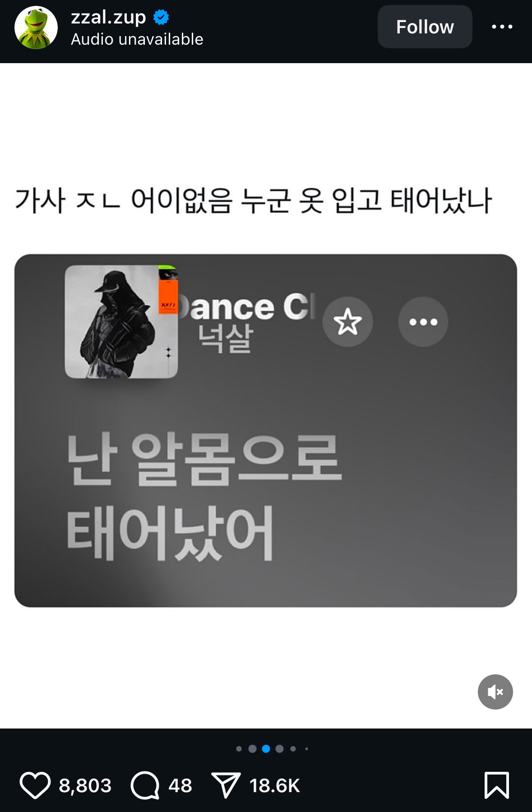Click the blue verified badge

[x=161, y=17]
